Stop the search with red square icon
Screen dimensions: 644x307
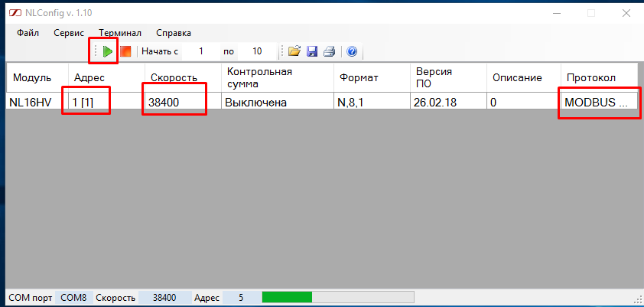coord(125,51)
